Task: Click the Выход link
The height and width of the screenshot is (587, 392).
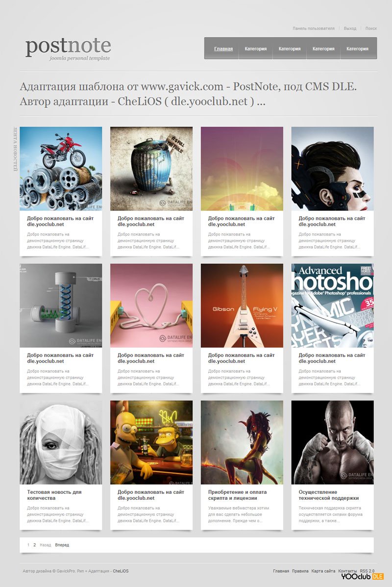Action: (x=350, y=28)
